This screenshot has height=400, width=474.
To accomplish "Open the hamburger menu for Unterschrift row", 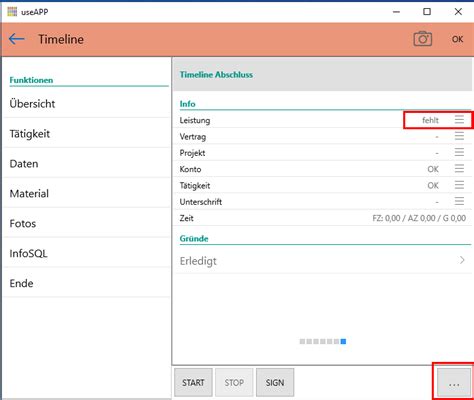I will (x=459, y=201).
